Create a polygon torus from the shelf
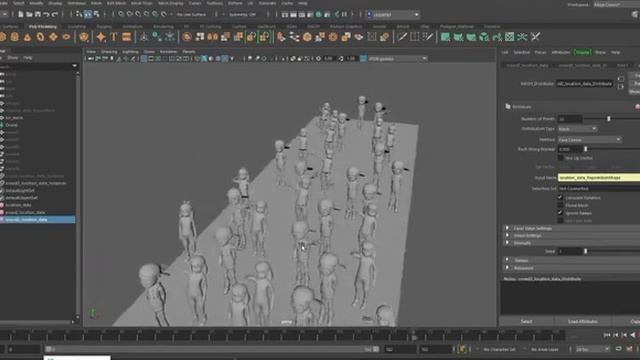 click(x=40, y=37)
